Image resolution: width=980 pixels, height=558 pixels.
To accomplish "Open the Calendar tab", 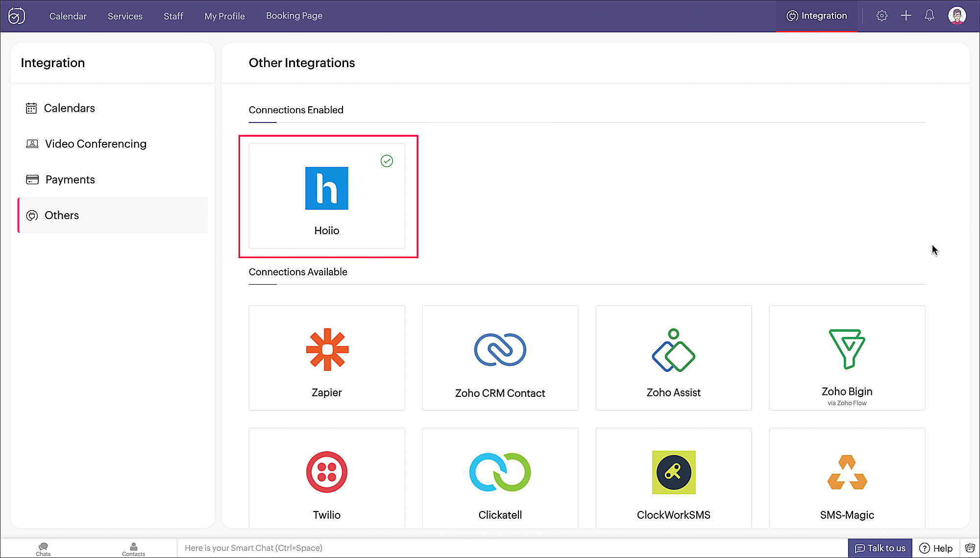I will coord(68,16).
